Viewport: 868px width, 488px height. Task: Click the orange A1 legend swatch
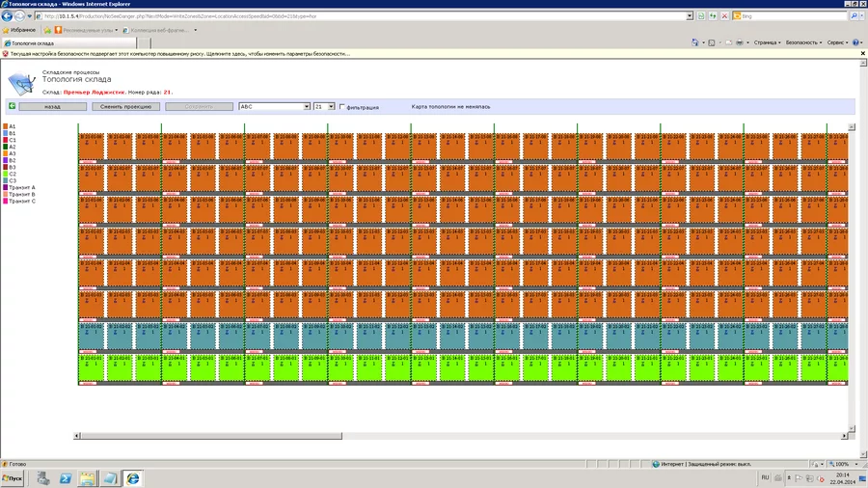click(6, 126)
